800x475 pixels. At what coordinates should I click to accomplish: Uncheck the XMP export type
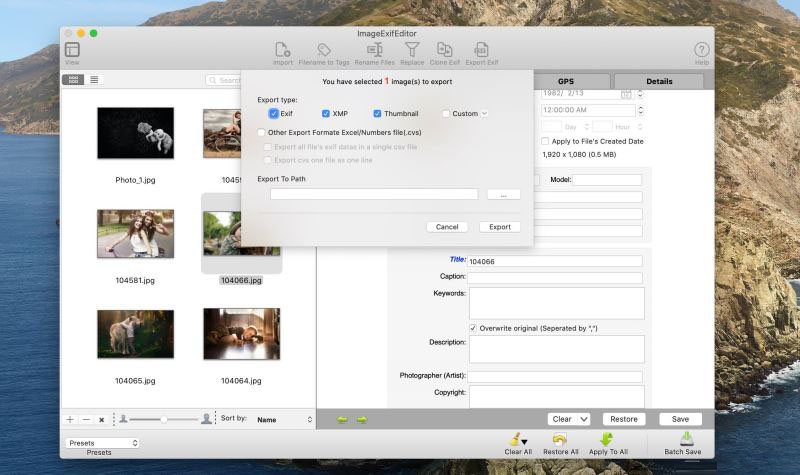(x=326, y=113)
